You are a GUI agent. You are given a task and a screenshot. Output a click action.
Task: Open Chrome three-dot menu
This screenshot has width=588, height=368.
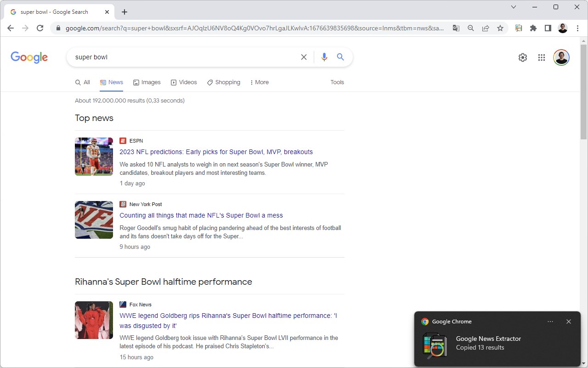[x=577, y=28]
